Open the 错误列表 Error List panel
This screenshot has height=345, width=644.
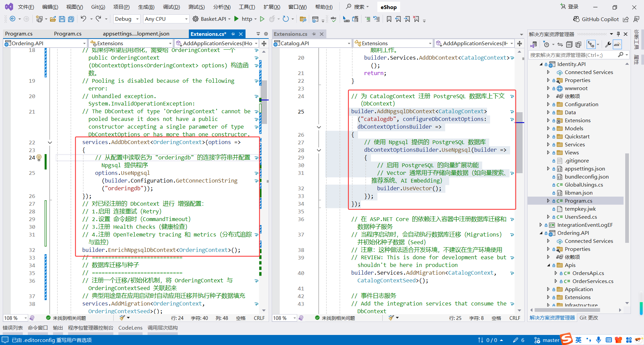pyautogui.click(x=13, y=328)
